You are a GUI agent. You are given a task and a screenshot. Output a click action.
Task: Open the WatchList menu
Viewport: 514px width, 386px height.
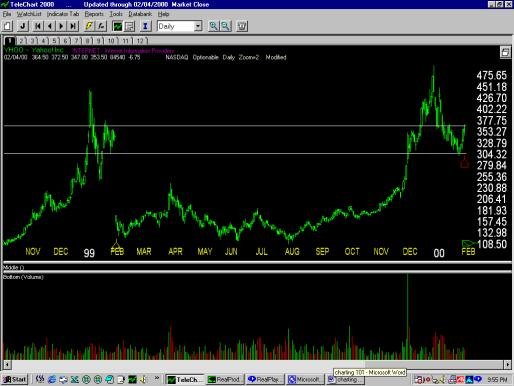click(x=29, y=14)
